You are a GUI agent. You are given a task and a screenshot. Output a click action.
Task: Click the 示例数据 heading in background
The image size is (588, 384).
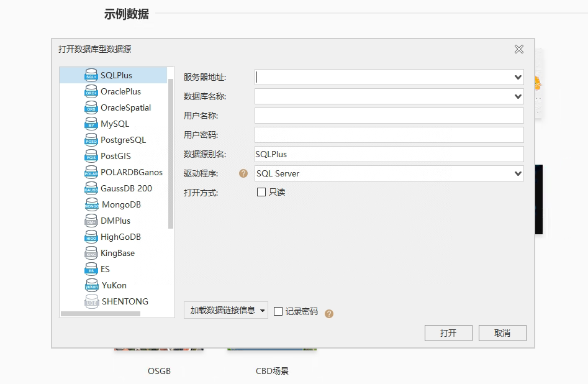point(127,14)
